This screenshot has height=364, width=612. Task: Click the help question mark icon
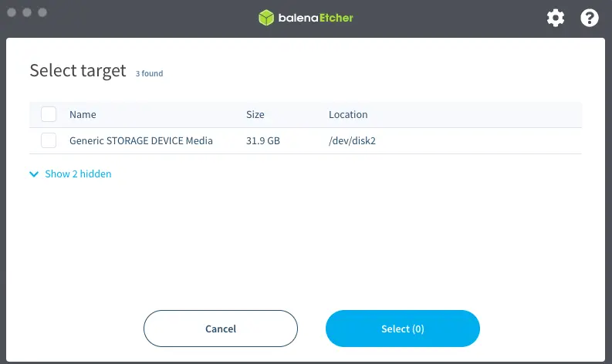(x=590, y=18)
